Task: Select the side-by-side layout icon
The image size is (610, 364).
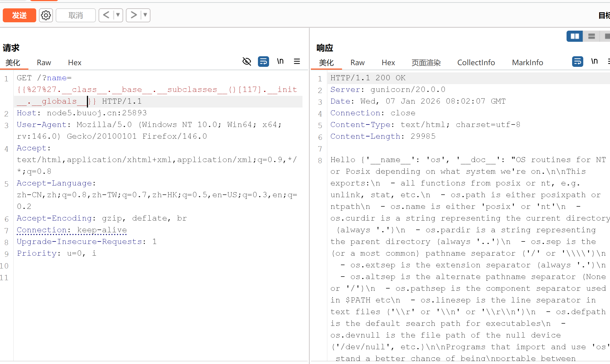Action: point(575,36)
